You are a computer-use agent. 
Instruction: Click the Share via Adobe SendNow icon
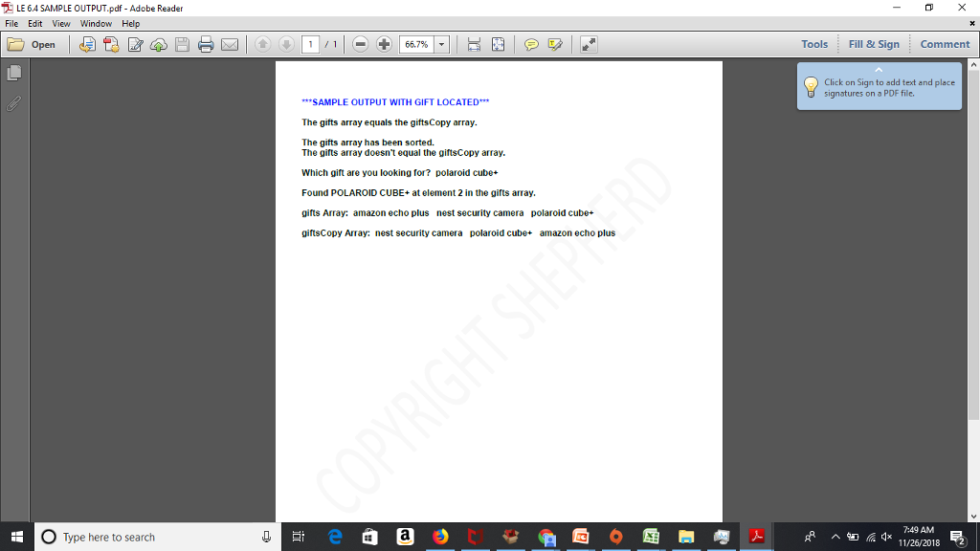[157, 43]
